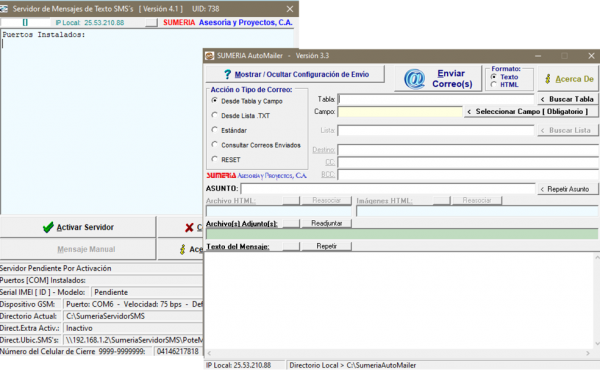Click the CC input field
600x370 pixels.
468,163
